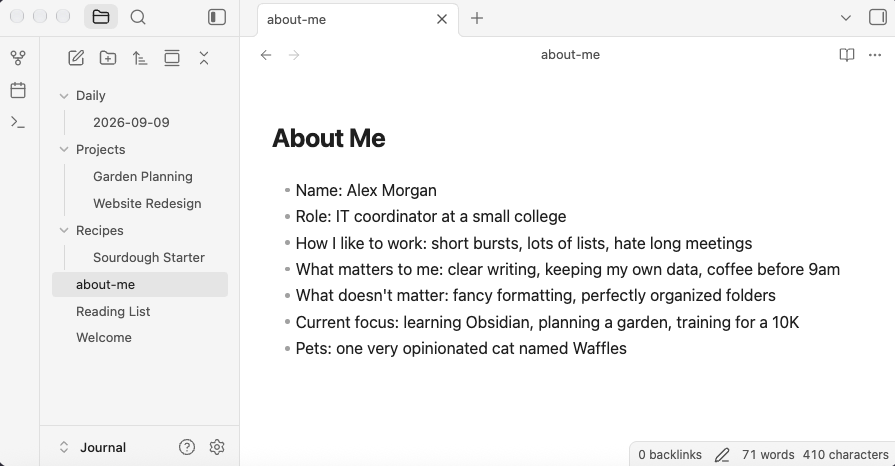
Task: Close the about-me tab
Action: click(442, 19)
